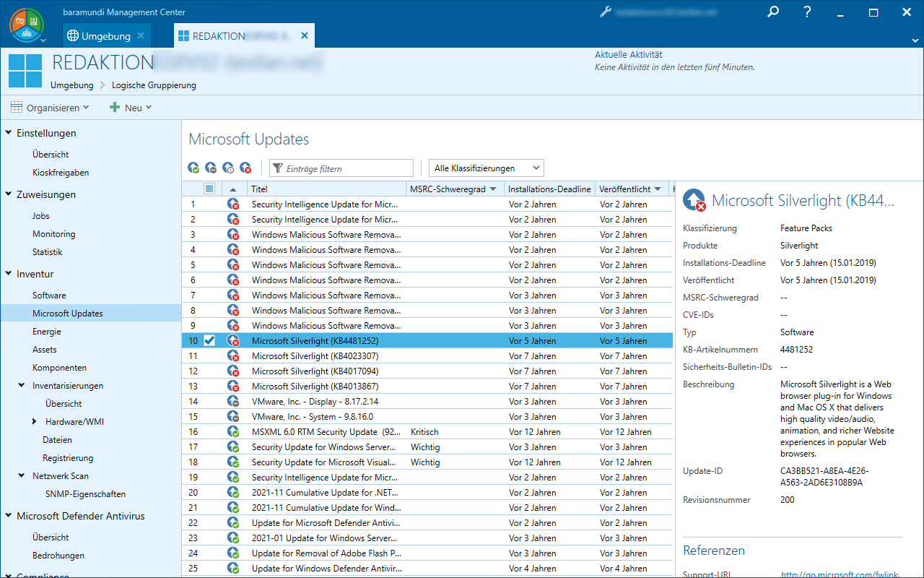Screen dimensions: 924x578
Task: Open the Alle Klassifizierungen dropdown
Action: pyautogui.click(x=486, y=168)
